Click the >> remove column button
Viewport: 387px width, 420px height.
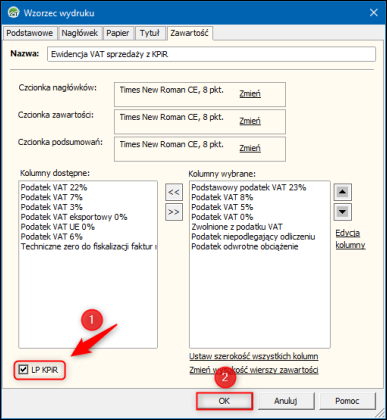point(174,212)
